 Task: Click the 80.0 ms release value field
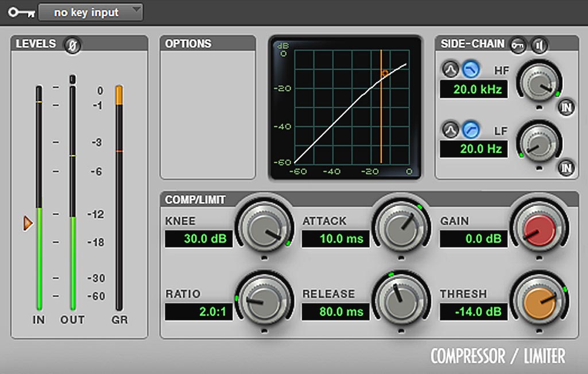pyautogui.click(x=335, y=311)
